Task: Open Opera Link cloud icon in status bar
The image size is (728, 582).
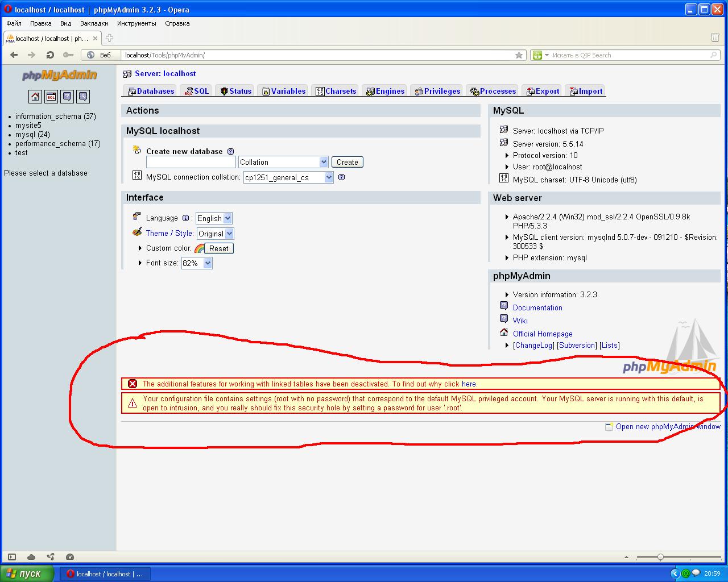Action: pyautogui.click(x=31, y=557)
